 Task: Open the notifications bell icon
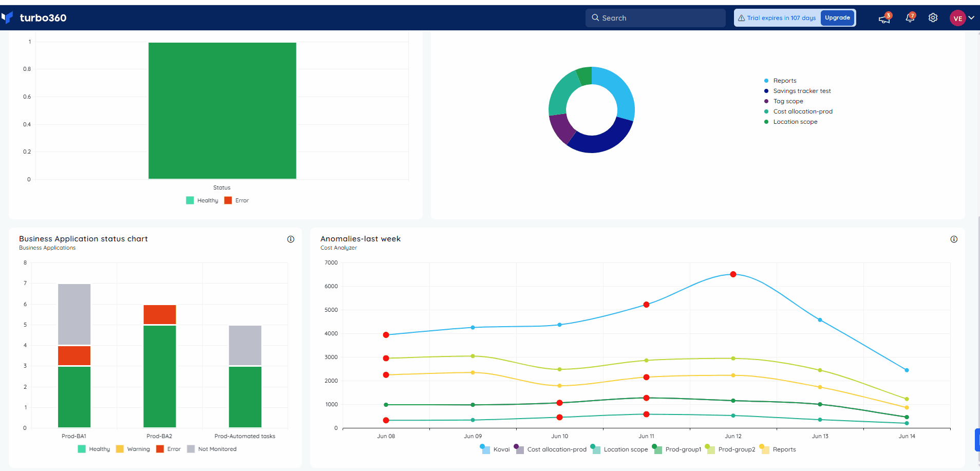(x=910, y=18)
